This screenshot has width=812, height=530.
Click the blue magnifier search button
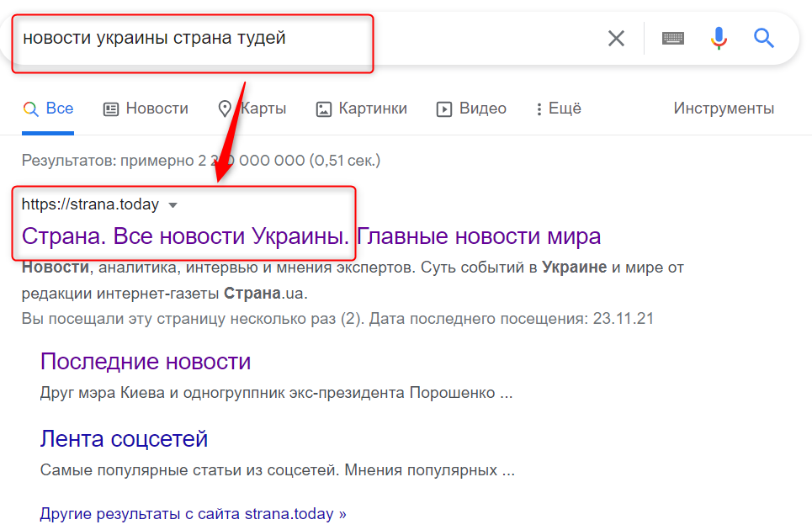(x=763, y=38)
